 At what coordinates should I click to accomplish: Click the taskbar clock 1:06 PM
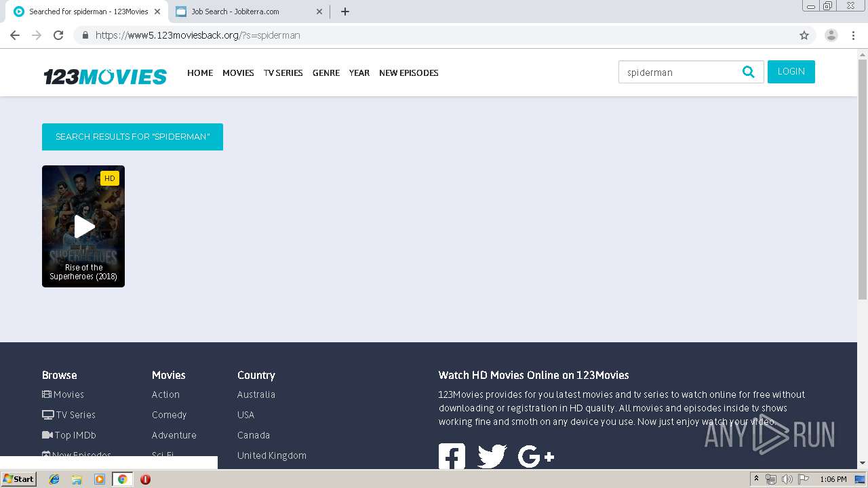(x=833, y=479)
